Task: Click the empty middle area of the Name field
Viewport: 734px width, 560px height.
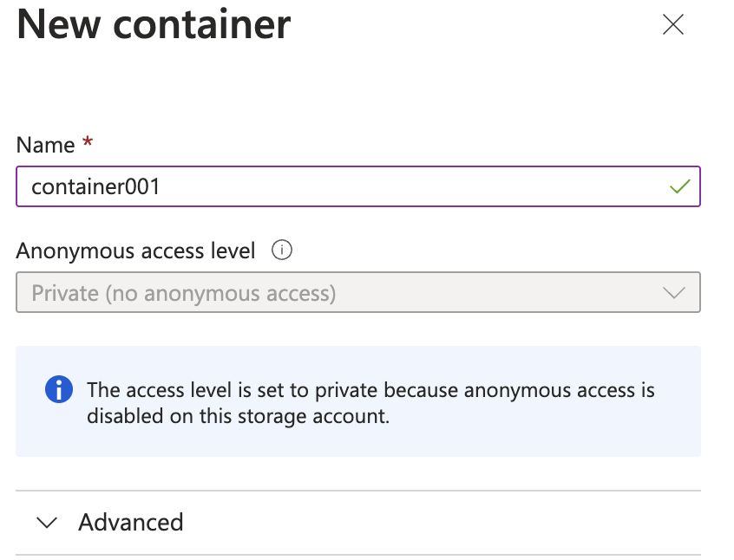Action: point(412,186)
